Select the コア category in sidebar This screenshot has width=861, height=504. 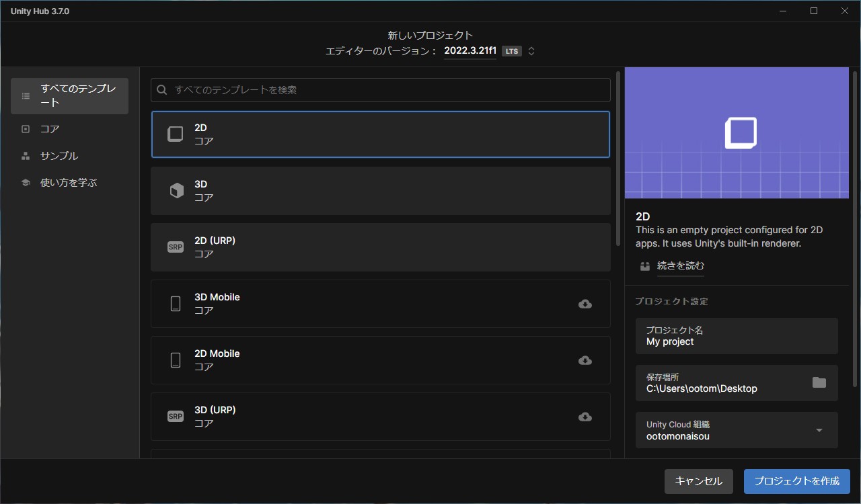[x=50, y=129]
